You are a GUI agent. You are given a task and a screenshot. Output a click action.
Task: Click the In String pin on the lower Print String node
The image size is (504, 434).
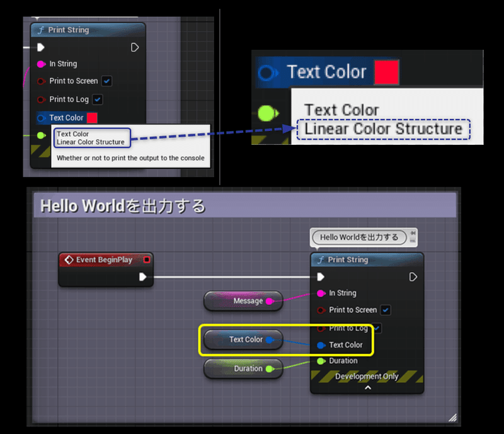tap(321, 293)
